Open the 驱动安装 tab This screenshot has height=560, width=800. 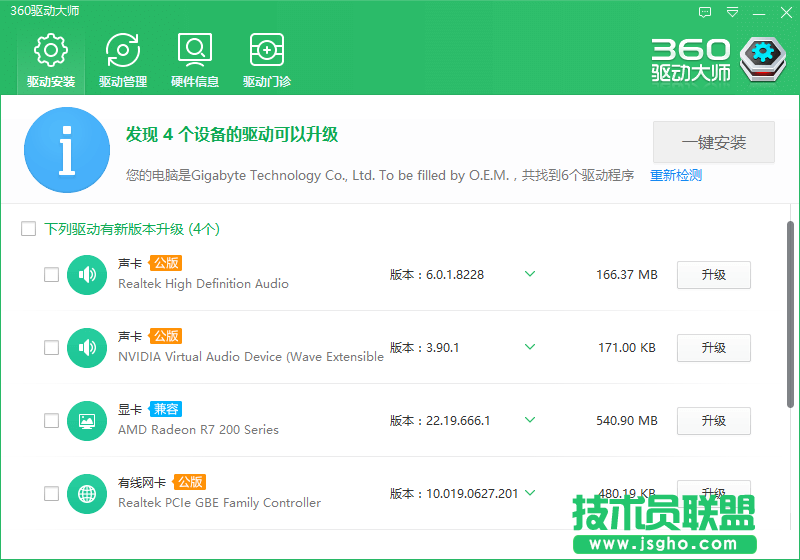(x=51, y=60)
